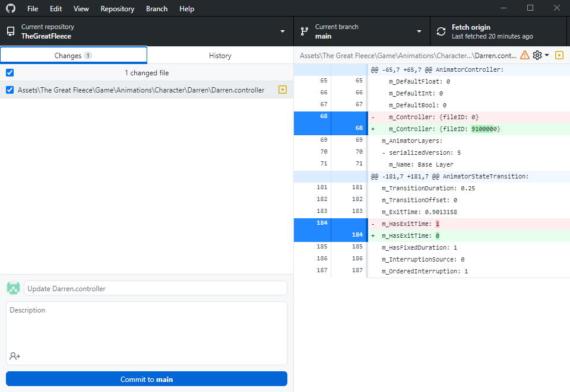
Task: Click the diff file path in the header
Action: pos(408,55)
